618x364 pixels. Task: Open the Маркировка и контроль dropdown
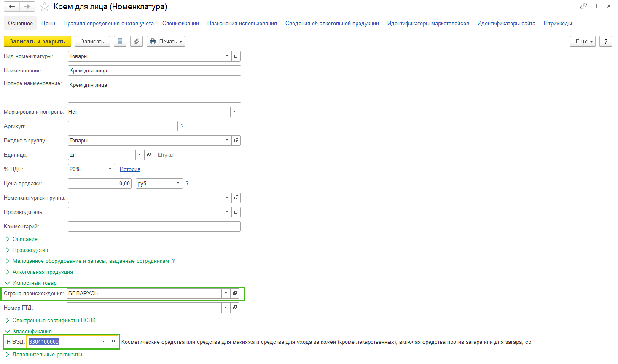coord(234,112)
